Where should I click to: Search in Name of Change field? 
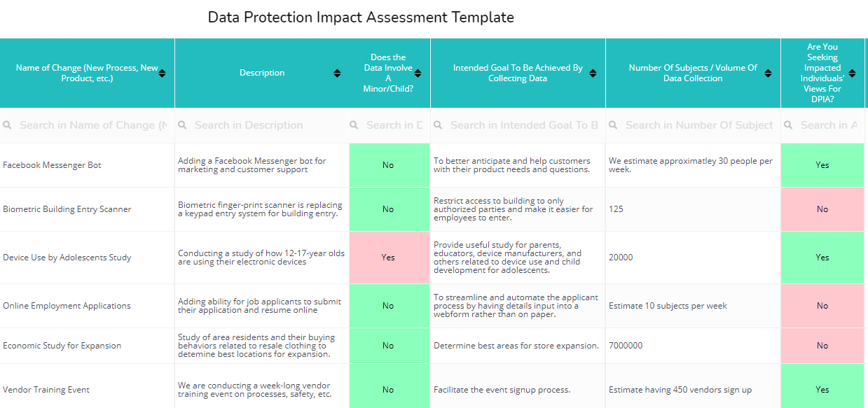tap(87, 125)
